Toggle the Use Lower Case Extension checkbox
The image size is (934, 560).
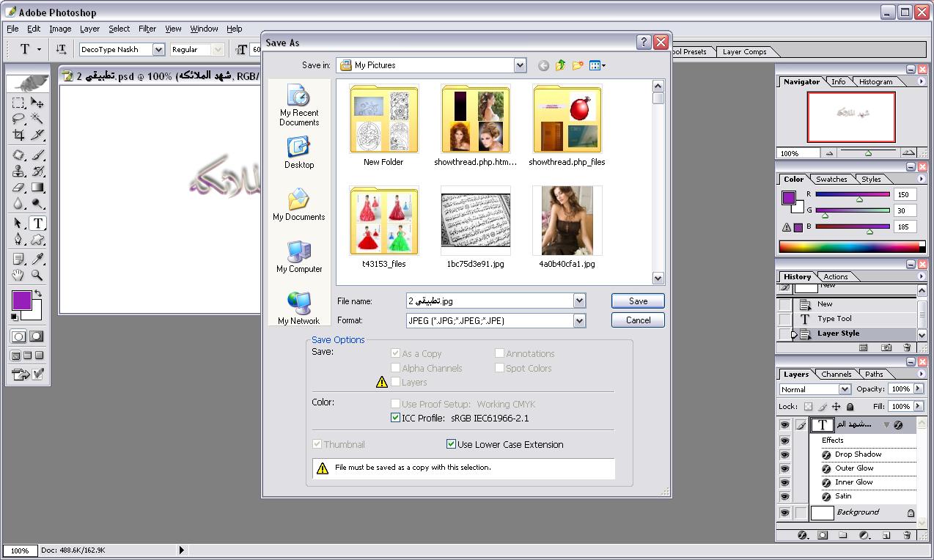pyautogui.click(x=452, y=444)
